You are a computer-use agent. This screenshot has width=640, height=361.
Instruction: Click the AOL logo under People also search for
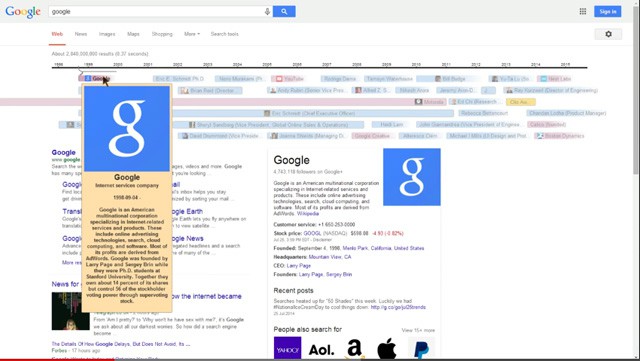pos(321,350)
